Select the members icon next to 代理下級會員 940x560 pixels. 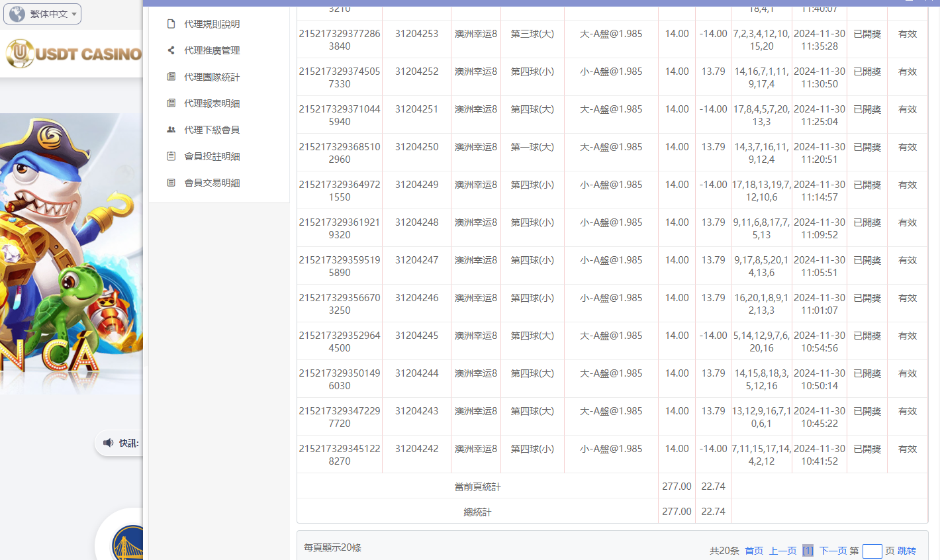click(171, 130)
